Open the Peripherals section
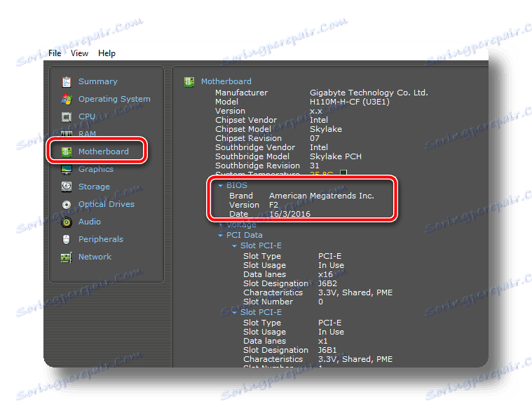This screenshot has height=411, width=532. point(101,239)
